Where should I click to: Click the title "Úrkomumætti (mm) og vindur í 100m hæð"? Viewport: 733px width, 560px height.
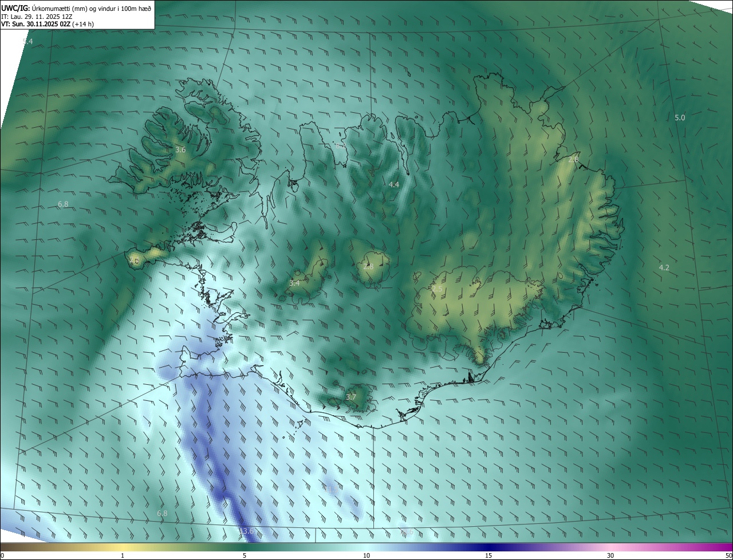tap(91, 7)
